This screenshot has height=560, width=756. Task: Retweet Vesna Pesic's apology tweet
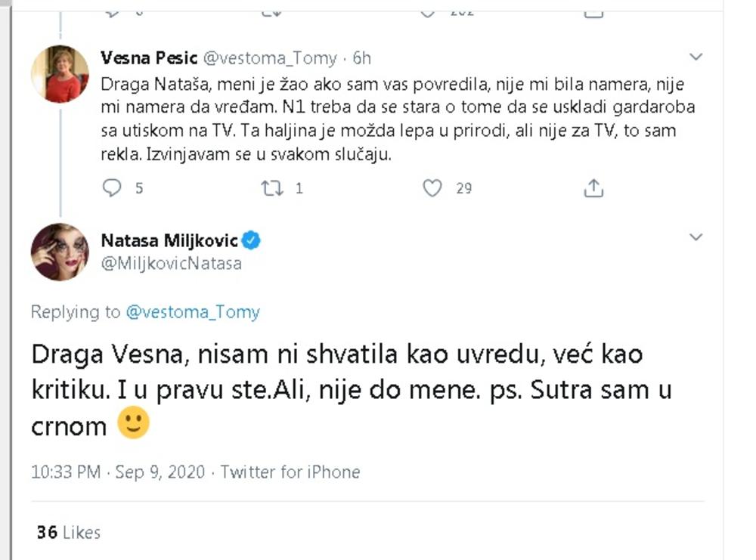pyautogui.click(x=271, y=188)
